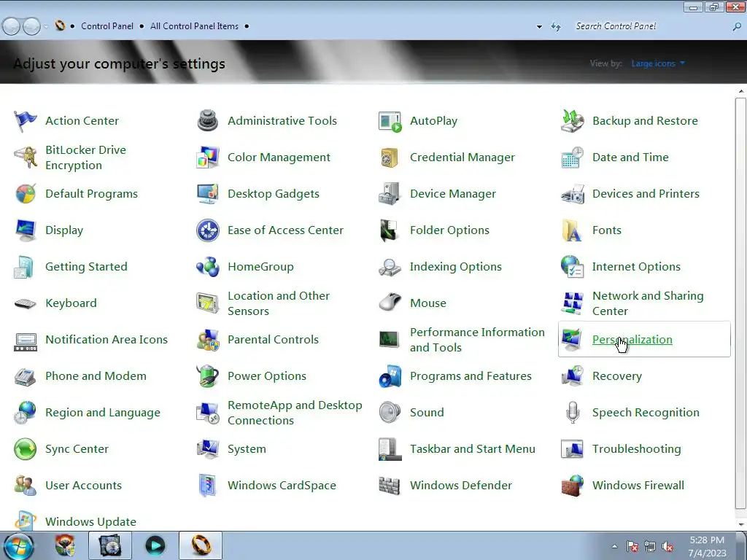Click the Programs and Features link
The height and width of the screenshot is (560, 747).
point(471,376)
